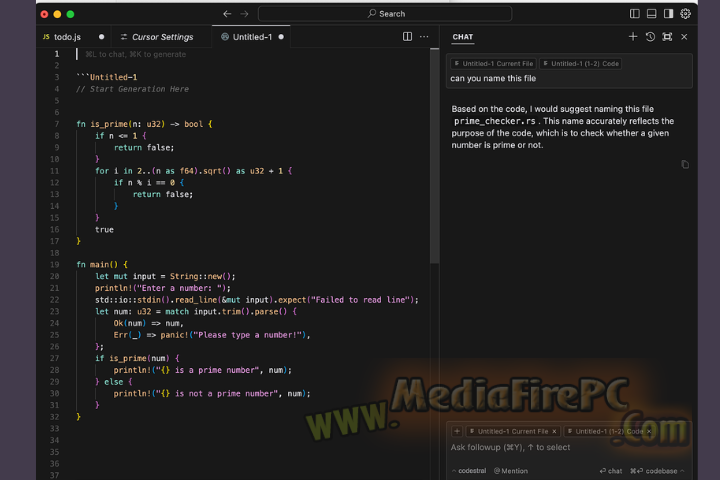Split the editor to the right
The width and height of the screenshot is (720, 480).
pyautogui.click(x=407, y=36)
